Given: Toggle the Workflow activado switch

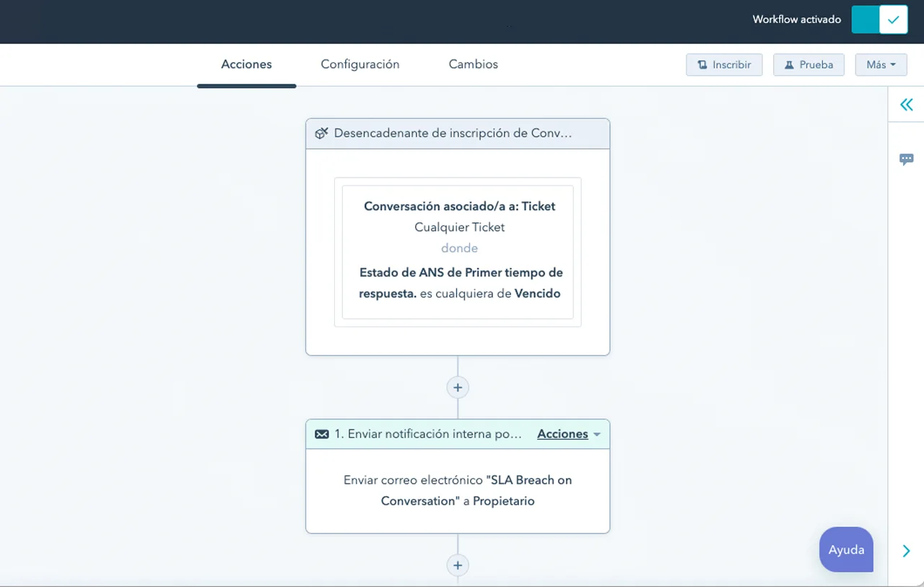Looking at the screenshot, I should (x=879, y=19).
